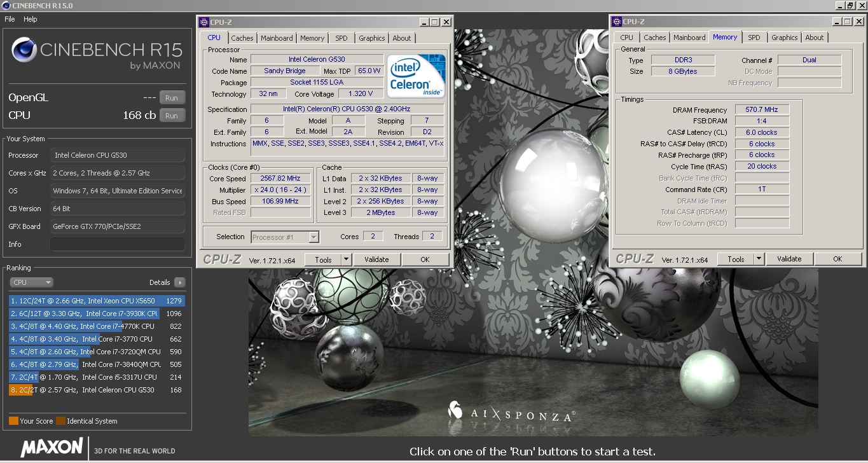Image resolution: width=868 pixels, height=463 pixels.
Task: Select the Celeron G530 ranking row
Action: click(x=96, y=390)
